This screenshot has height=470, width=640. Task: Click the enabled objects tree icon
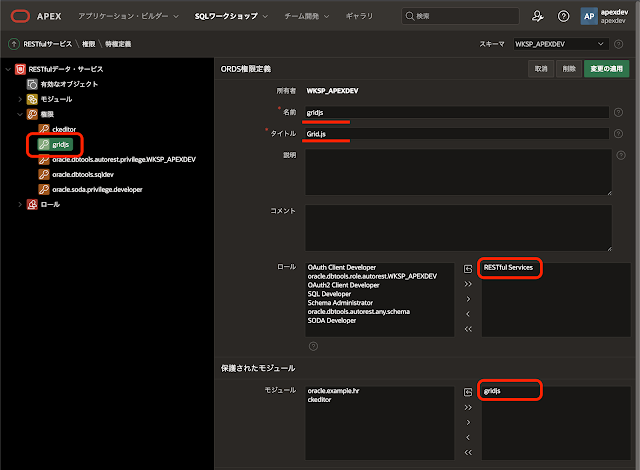tap(32, 84)
